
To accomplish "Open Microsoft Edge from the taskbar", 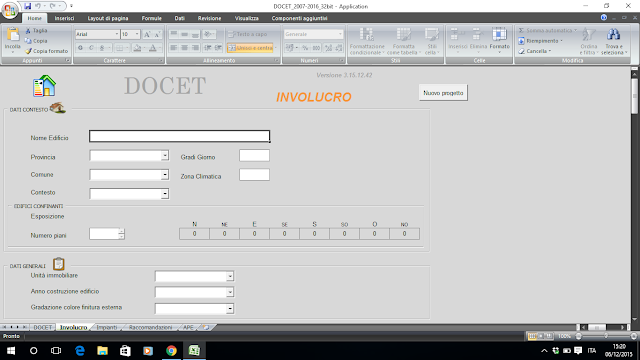I will coord(80,351).
